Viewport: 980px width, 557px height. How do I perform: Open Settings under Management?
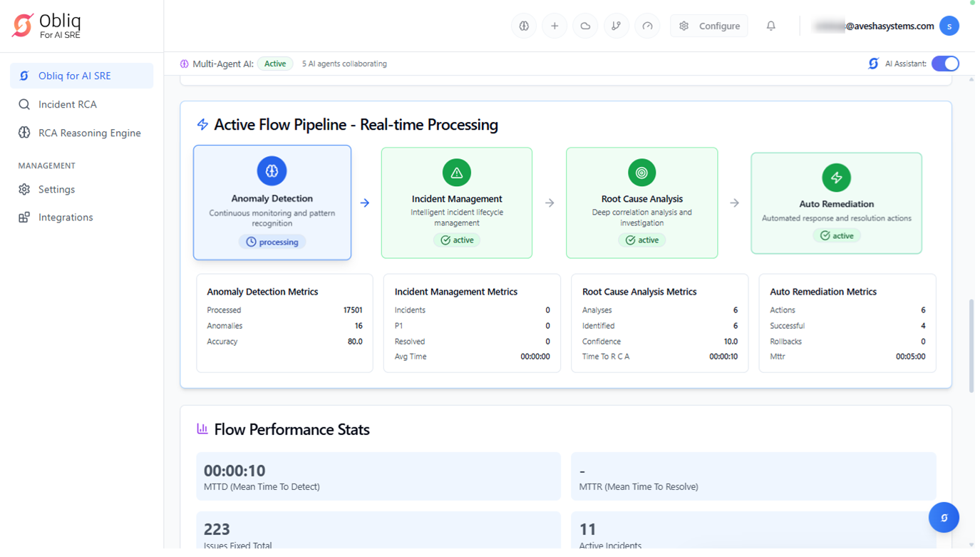point(56,189)
